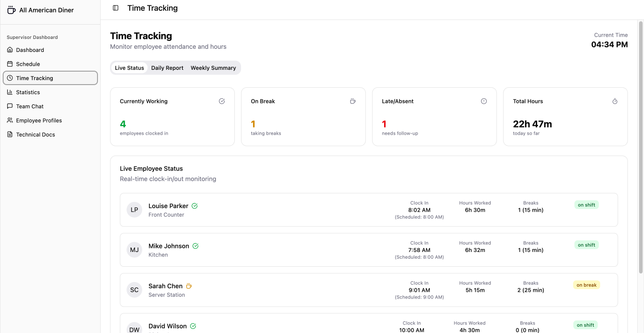Click the alert icon on Late/Absent card

tap(484, 101)
